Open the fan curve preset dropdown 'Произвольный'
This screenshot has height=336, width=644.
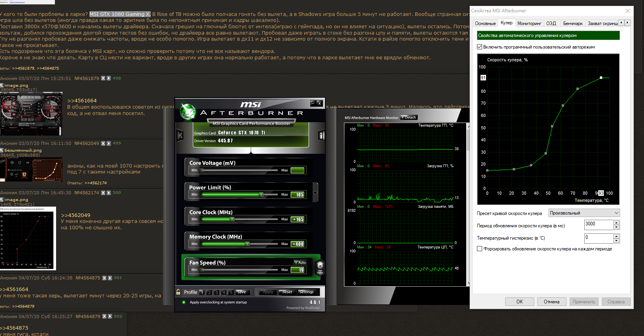pos(584,213)
